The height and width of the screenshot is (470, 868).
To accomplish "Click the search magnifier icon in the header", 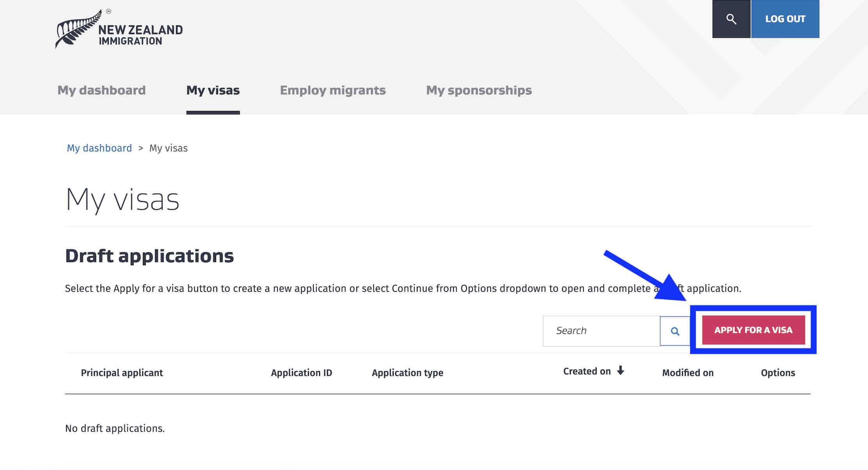I will 731,19.
